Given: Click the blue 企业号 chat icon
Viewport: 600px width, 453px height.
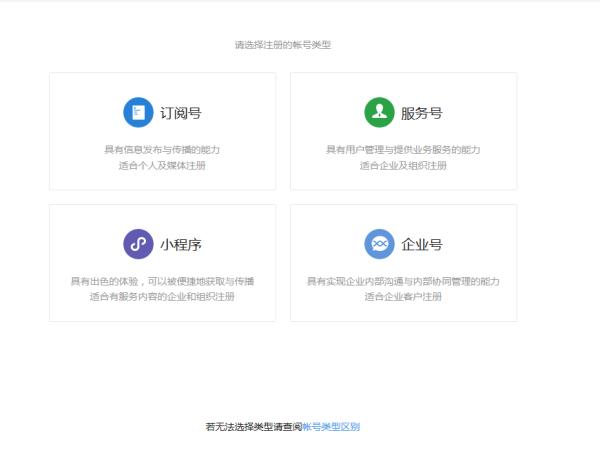Looking at the screenshot, I should pyautogui.click(x=379, y=244).
